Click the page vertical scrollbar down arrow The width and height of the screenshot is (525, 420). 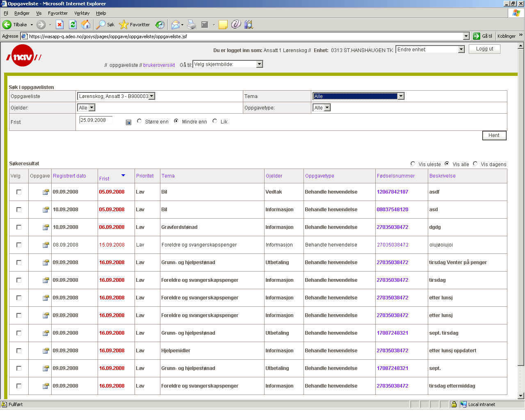point(521,396)
